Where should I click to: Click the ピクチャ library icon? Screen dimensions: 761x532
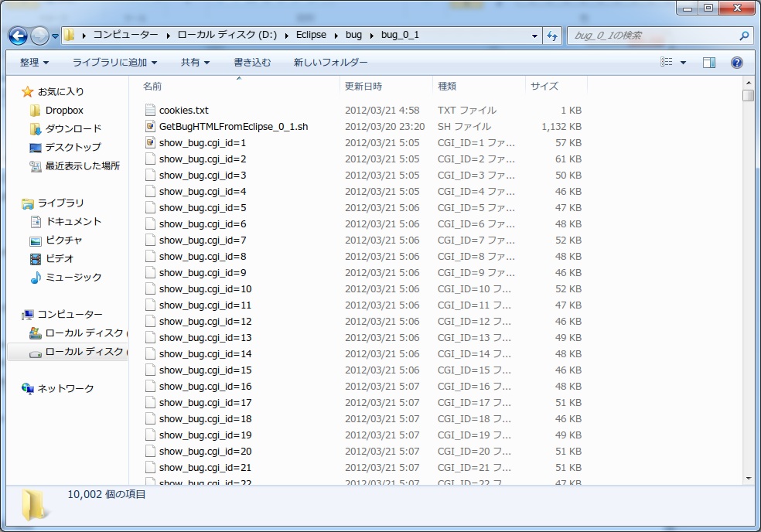coord(36,240)
